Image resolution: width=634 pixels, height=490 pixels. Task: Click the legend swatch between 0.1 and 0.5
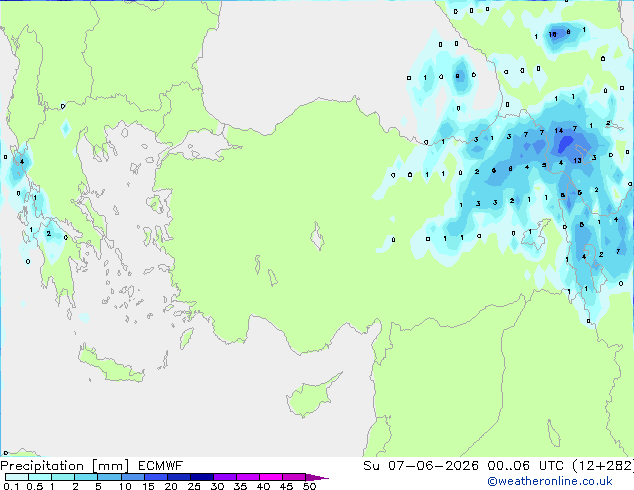[17, 477]
